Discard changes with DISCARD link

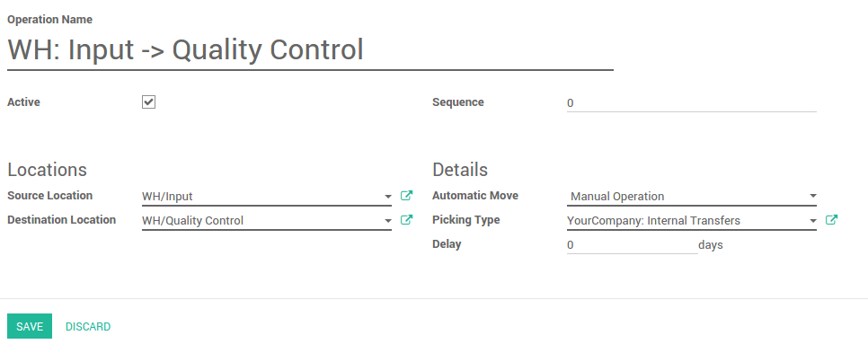click(88, 326)
